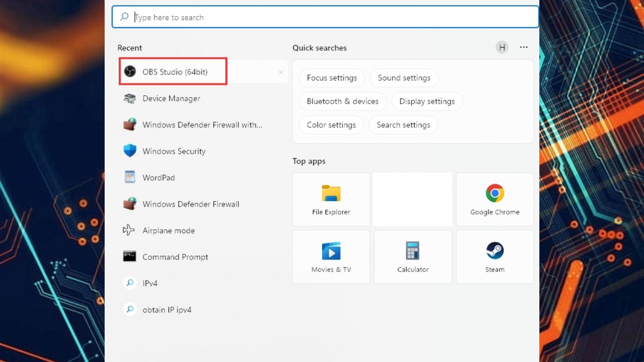644x362 pixels.
Task: Open Command Prompt from Recent
Action: tap(175, 256)
